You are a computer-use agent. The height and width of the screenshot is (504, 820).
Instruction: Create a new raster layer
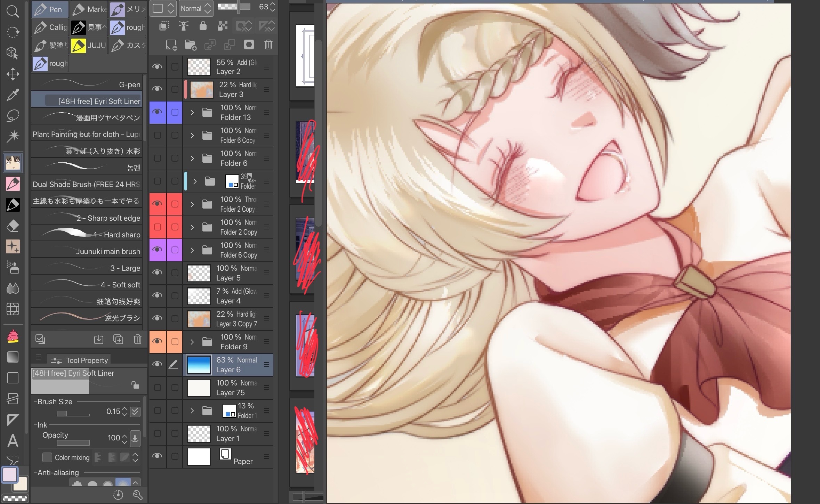click(171, 45)
